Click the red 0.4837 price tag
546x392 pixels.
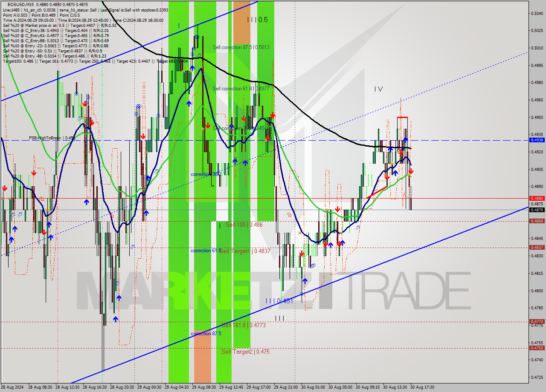(537, 247)
